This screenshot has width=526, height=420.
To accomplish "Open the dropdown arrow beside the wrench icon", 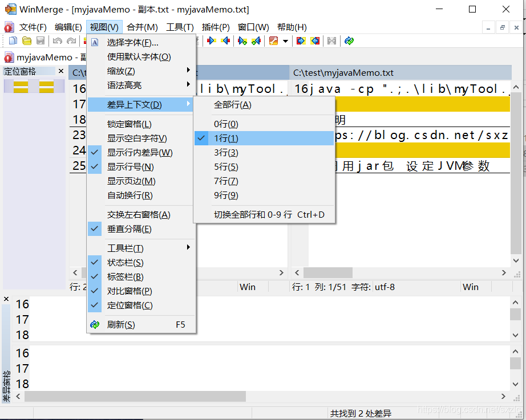I will (x=285, y=41).
